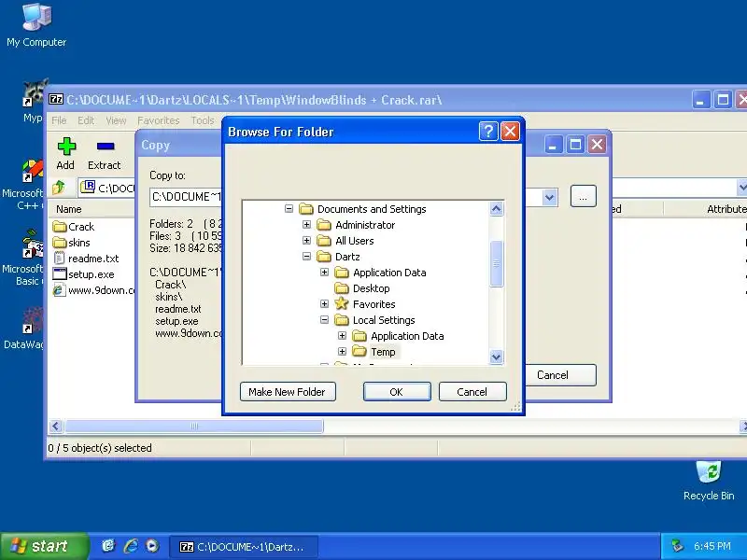Viewport: 747px width, 560px height.
Task: Click the Name column header
Action: click(x=92, y=209)
